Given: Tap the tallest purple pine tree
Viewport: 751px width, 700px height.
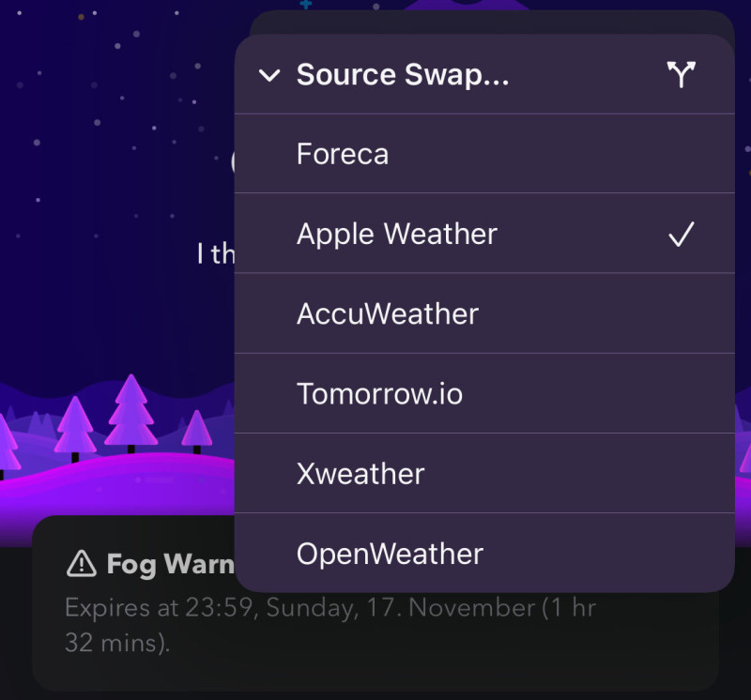Looking at the screenshot, I should click(x=130, y=413).
